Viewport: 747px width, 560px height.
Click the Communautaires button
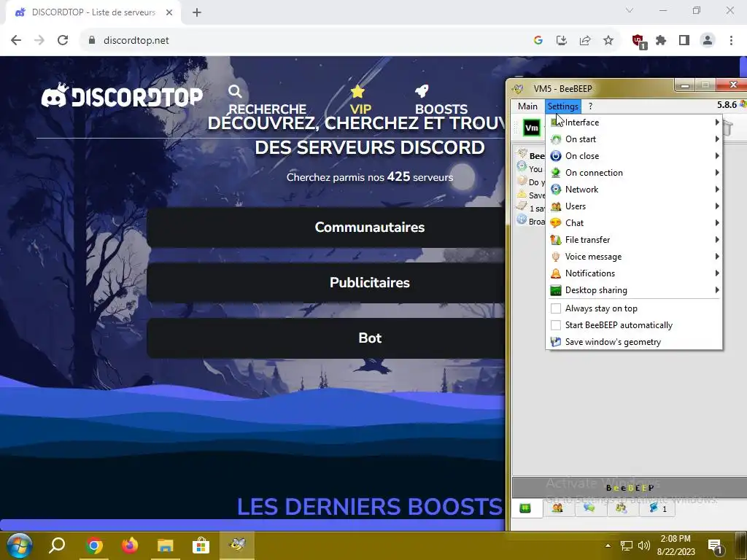326,227
